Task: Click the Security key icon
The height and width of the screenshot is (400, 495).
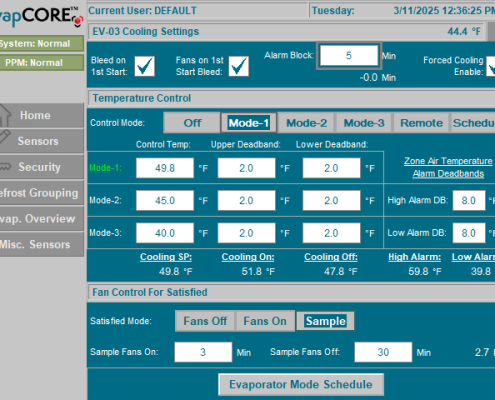Action: coord(5,166)
